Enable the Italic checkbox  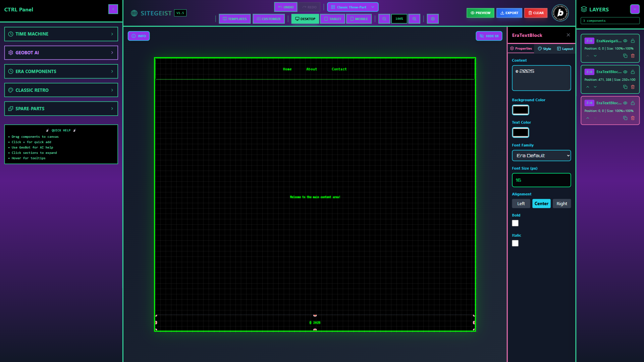[x=515, y=243]
